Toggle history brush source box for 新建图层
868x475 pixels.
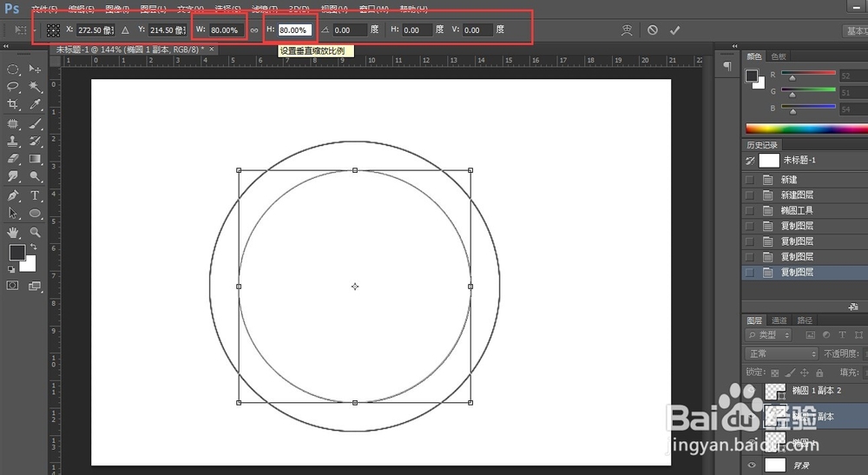pyautogui.click(x=750, y=195)
